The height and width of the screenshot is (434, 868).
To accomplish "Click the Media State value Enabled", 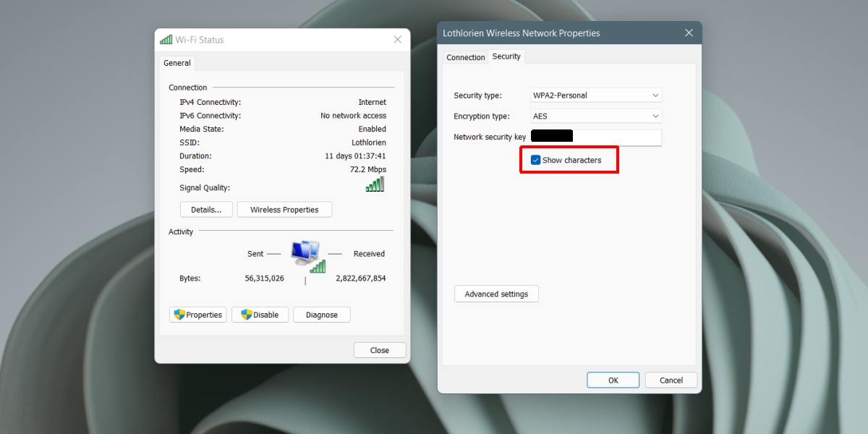I will (x=373, y=129).
